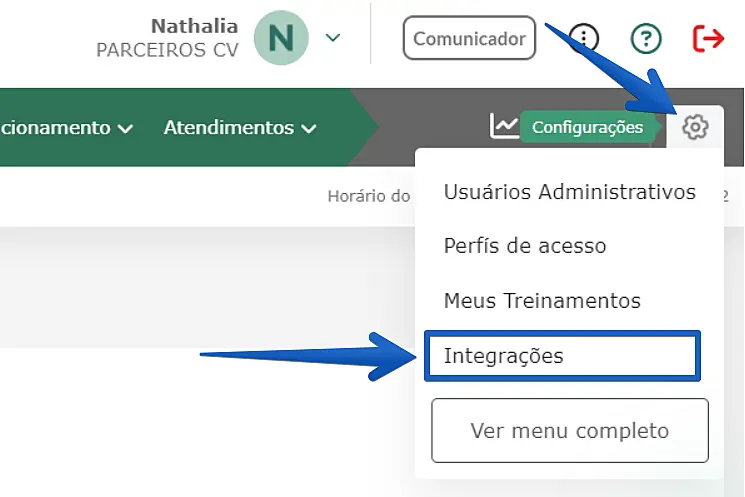745x497 pixels.
Task: Expand the Atendimentos dropdown arrow
Action: coord(309,128)
